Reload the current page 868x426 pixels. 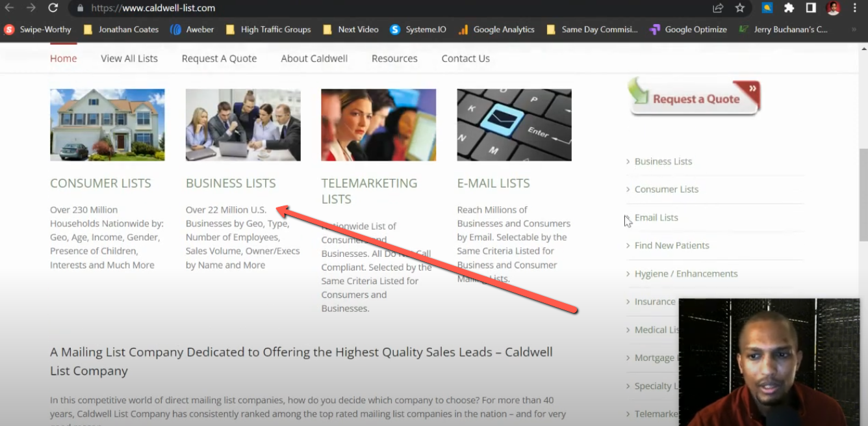pyautogui.click(x=54, y=9)
